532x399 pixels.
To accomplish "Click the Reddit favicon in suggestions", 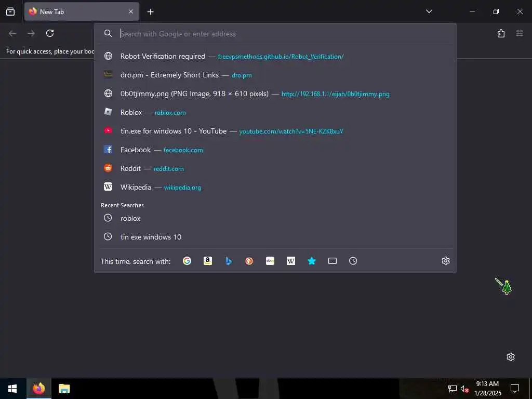I will 108,168.
